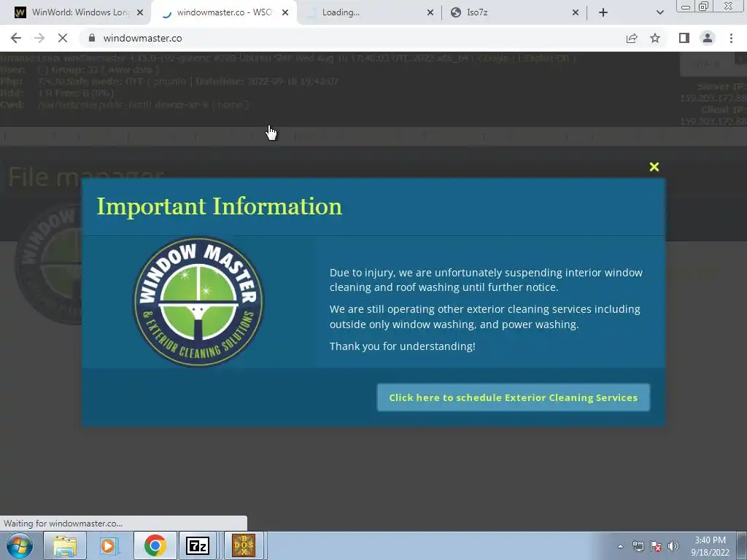Click the Window Master logo in popup

pyautogui.click(x=198, y=302)
